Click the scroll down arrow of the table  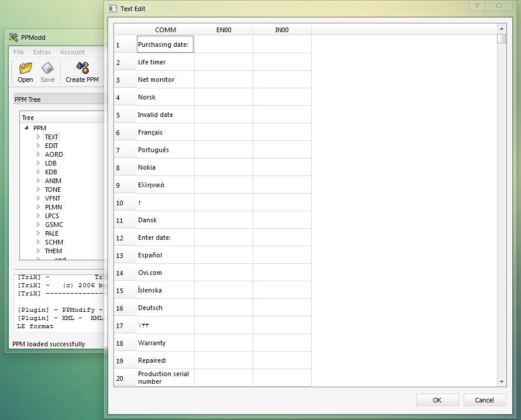pos(501,382)
